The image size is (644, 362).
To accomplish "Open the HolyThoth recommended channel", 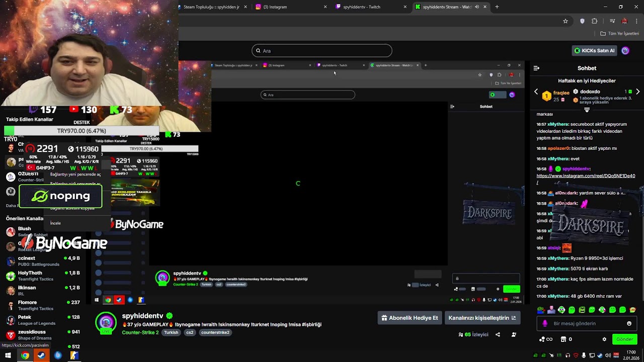I will [43, 276].
